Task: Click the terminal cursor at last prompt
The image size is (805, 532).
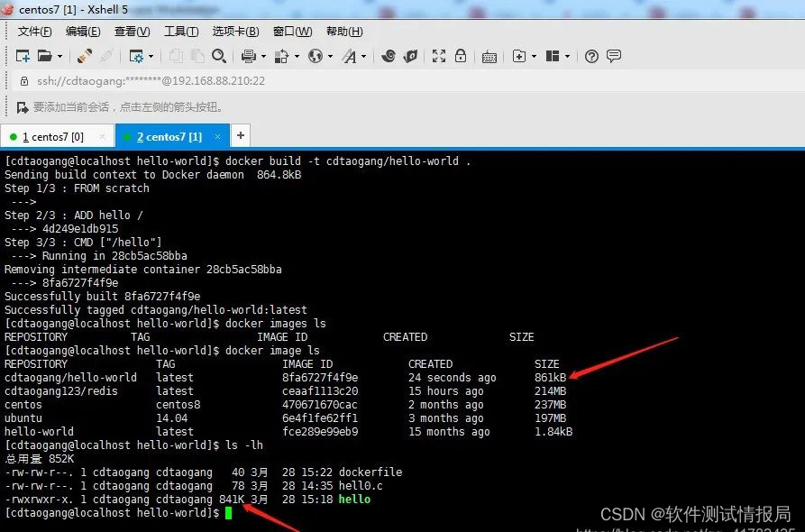Action: [228, 512]
